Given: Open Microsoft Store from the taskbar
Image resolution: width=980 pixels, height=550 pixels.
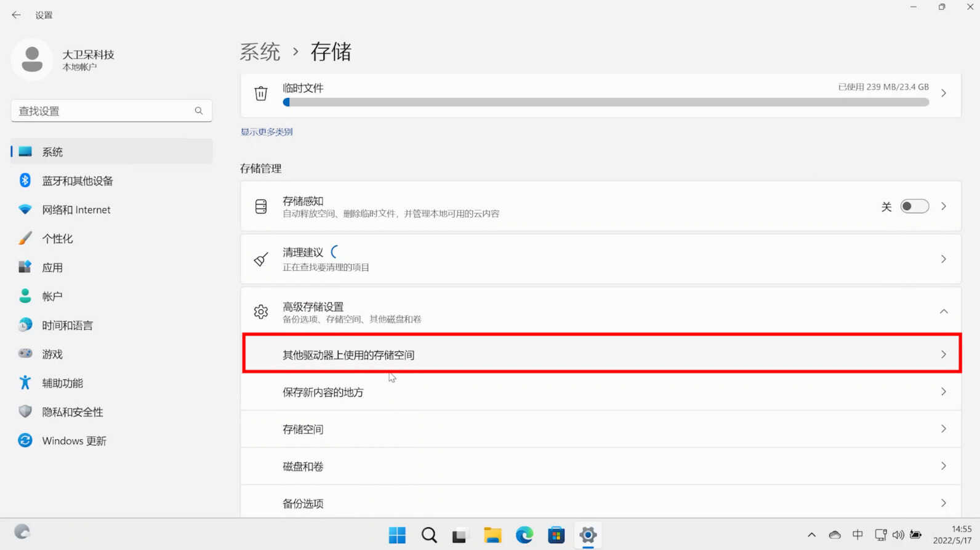Looking at the screenshot, I should (x=556, y=535).
